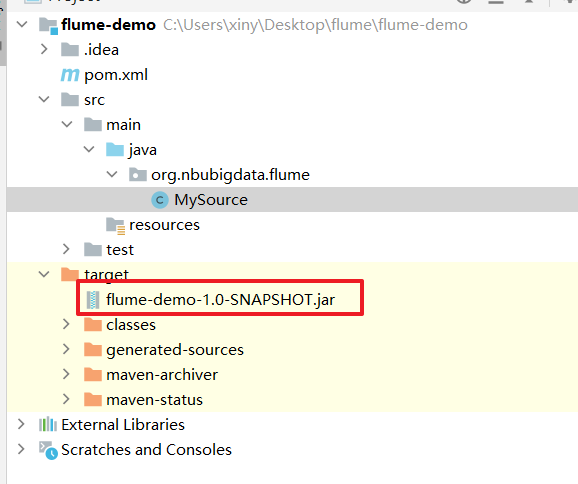
Task: Click the classes folder icon
Action: [93, 324]
